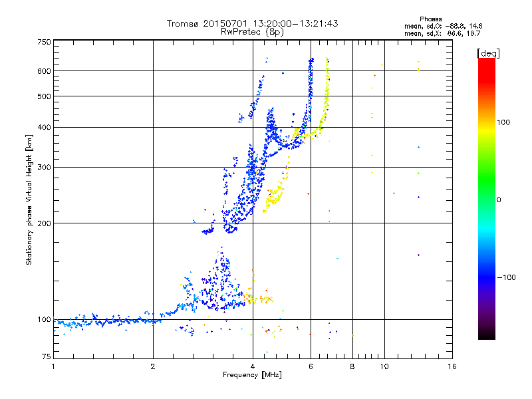The height and width of the screenshot is (399, 532).
Task: Click the x-axis tick label '4'
Action: tap(253, 366)
